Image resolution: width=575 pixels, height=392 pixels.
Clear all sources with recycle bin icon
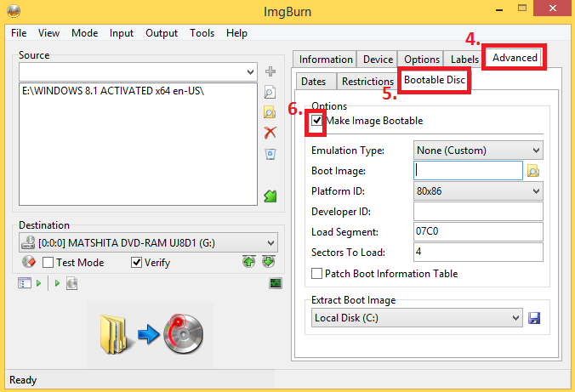270,154
